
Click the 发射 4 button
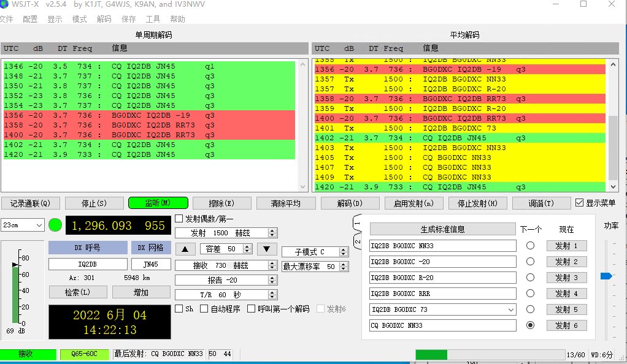(567, 294)
